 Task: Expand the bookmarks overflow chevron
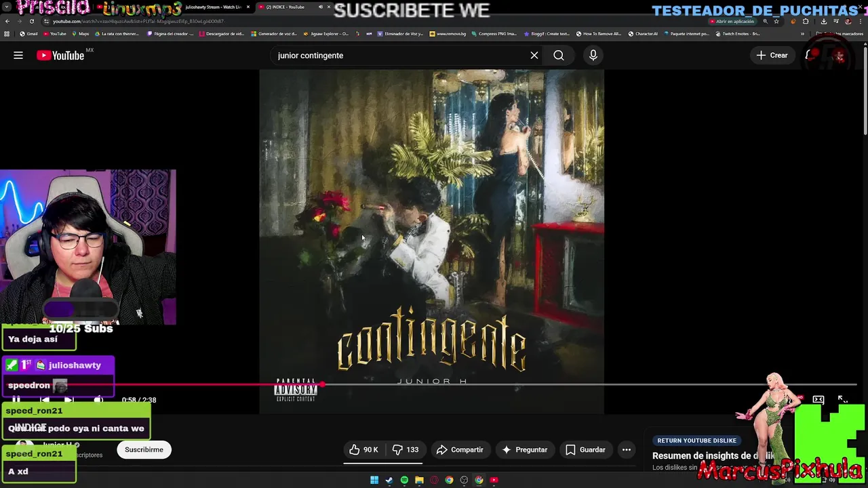[x=802, y=34]
